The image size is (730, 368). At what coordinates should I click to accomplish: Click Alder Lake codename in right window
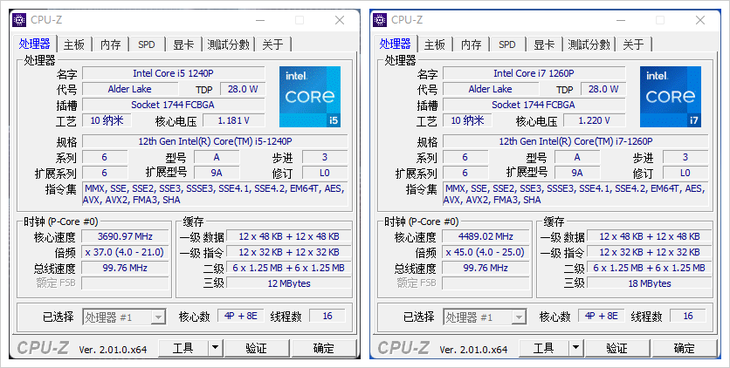pyautogui.click(x=491, y=89)
